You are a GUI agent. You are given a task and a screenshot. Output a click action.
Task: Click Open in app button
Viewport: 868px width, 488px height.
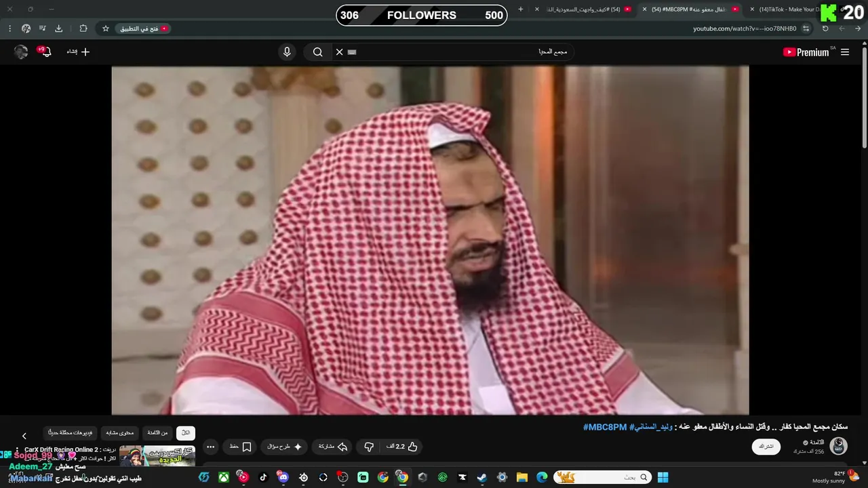[x=144, y=28]
